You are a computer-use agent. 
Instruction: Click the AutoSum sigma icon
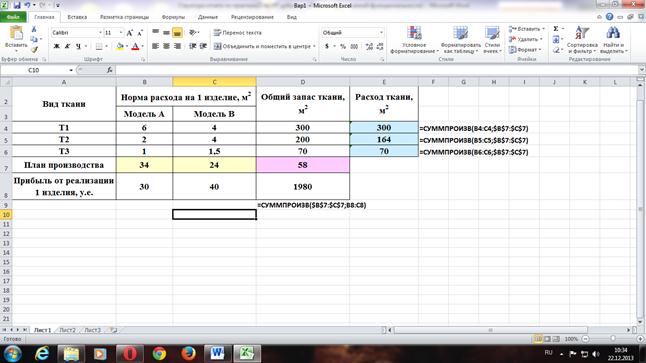click(x=556, y=29)
